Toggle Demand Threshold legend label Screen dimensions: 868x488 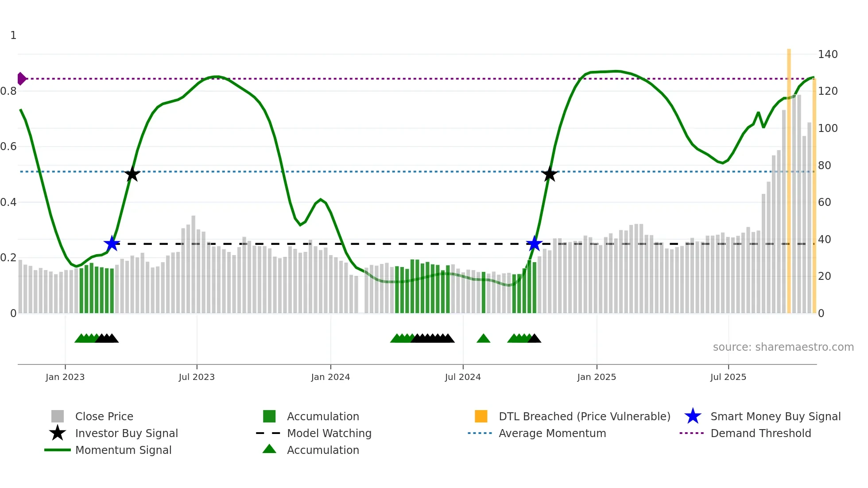760,433
